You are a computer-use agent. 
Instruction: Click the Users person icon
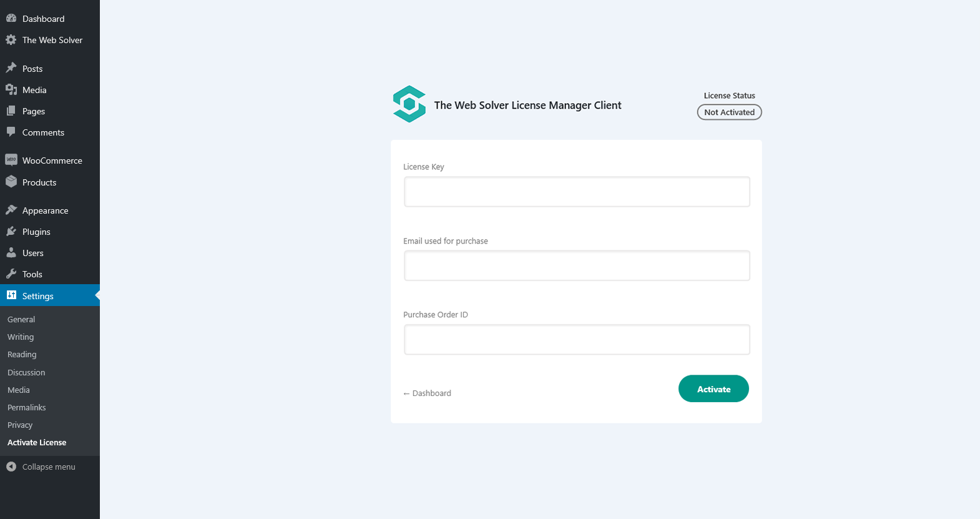pyautogui.click(x=11, y=252)
